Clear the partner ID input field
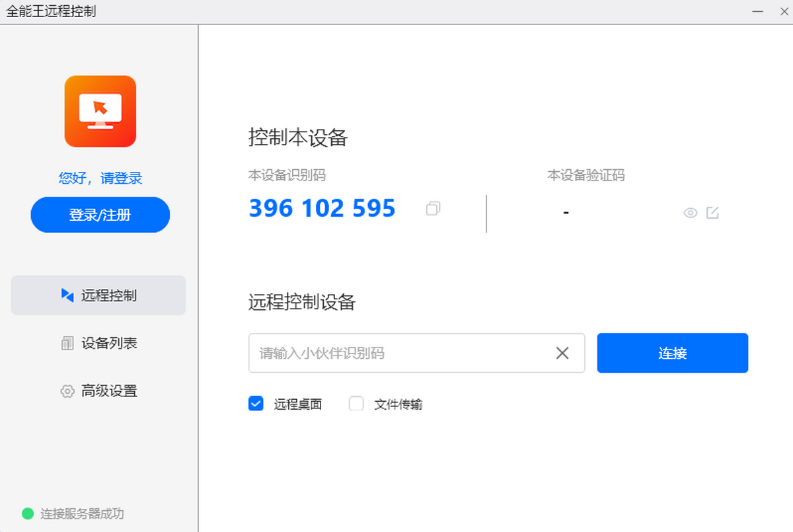 pos(562,353)
